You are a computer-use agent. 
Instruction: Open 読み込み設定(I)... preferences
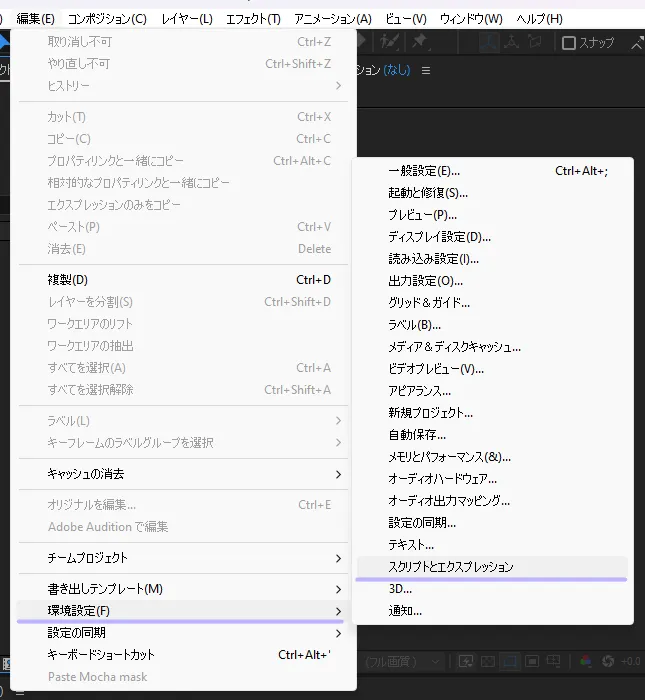(492, 259)
